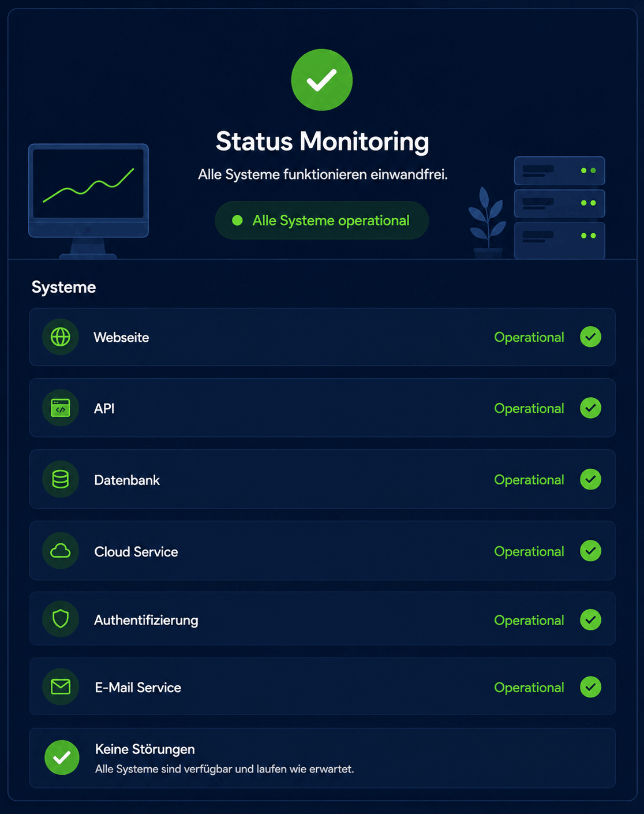Click the Authentifizierung shield icon
Image resolution: width=644 pixels, height=814 pixels.
point(61,619)
